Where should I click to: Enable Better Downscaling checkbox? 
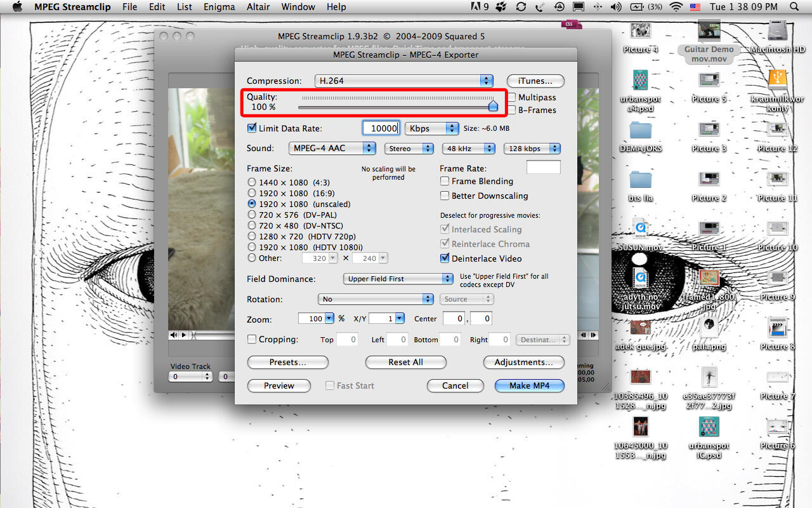pyautogui.click(x=445, y=196)
